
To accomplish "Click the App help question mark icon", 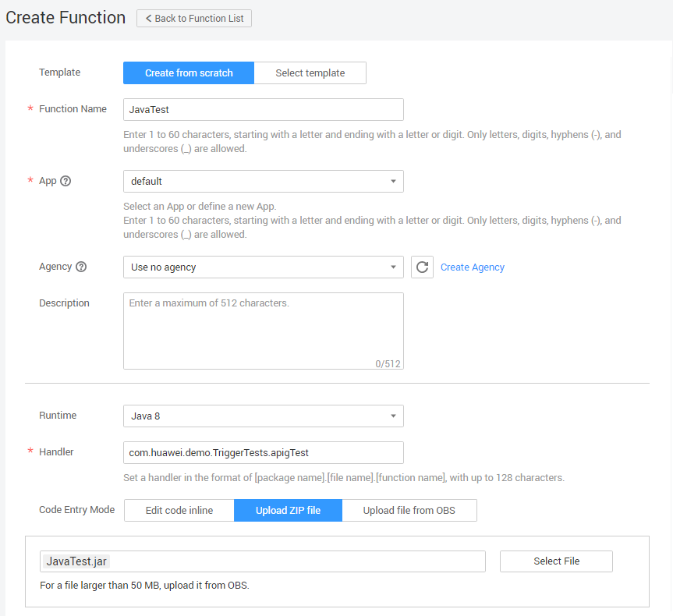I will 66,181.
